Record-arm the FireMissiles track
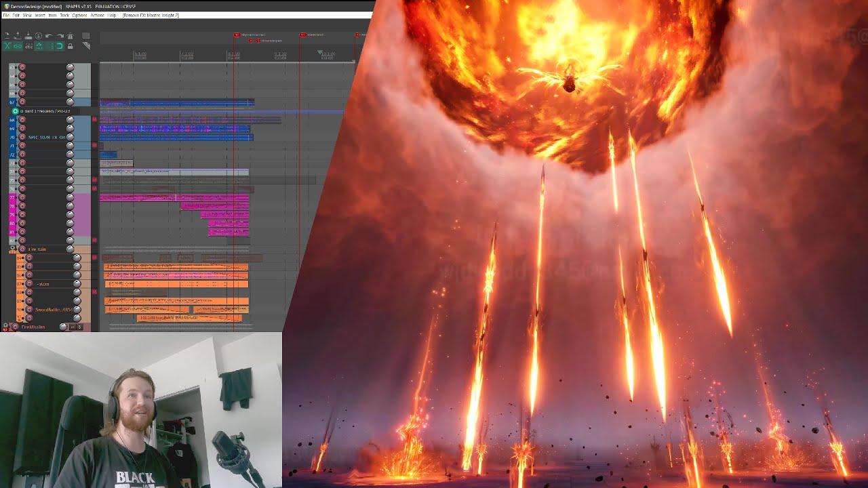868x488 pixels. tap(15, 327)
